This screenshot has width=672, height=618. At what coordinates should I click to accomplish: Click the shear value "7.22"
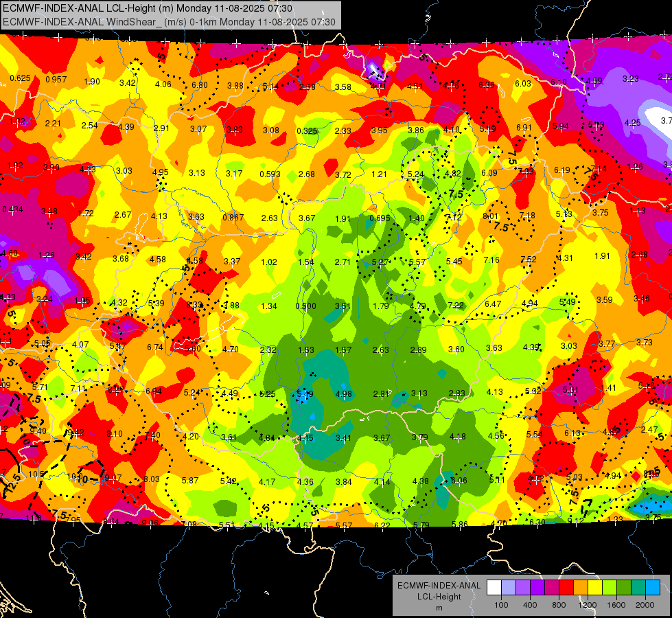pos(456,305)
